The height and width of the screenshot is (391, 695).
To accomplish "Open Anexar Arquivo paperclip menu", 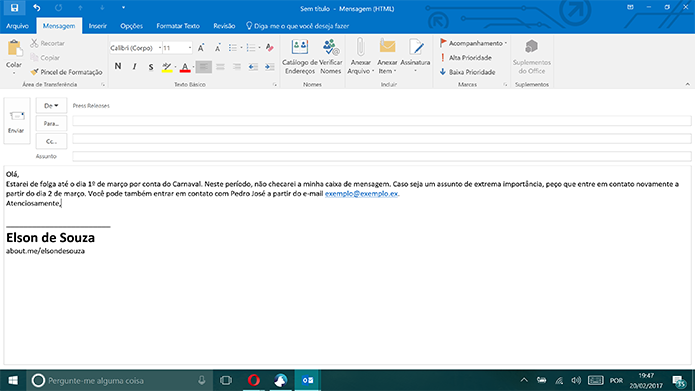I will pos(360,57).
